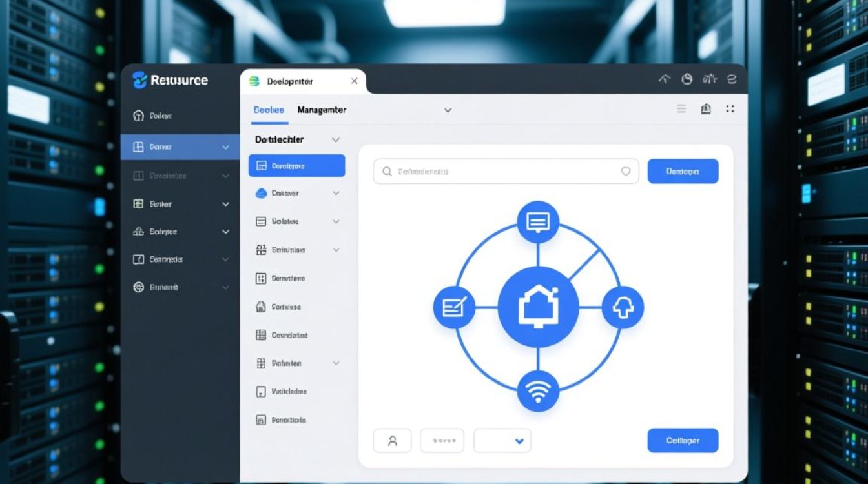Click the message display node at diagram top
This screenshot has height=484, width=868.
[x=538, y=223]
